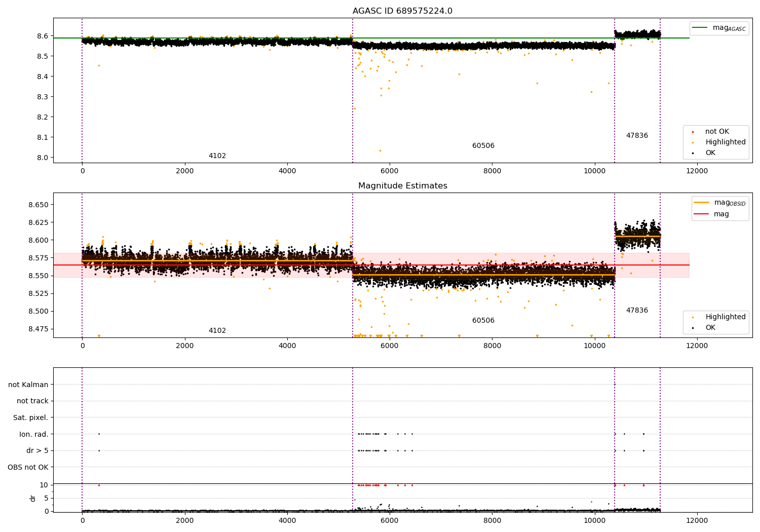Click obsid label 47836 in Magnitude Estimates plot
760x532 pixels.
(x=637, y=311)
